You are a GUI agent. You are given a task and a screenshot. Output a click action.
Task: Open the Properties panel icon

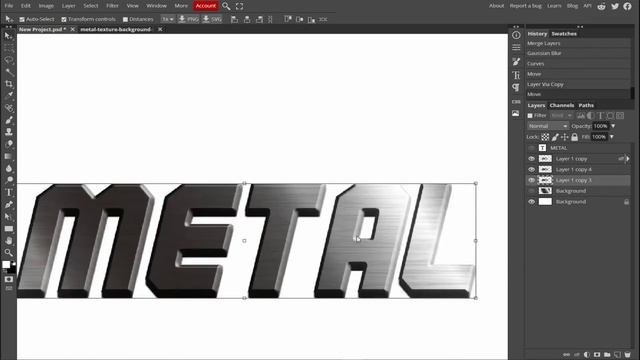(516, 47)
